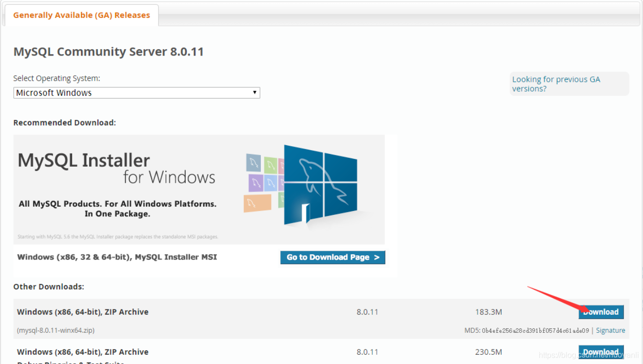
Task: Click the Looking for previous GA versions link
Action: pos(556,84)
